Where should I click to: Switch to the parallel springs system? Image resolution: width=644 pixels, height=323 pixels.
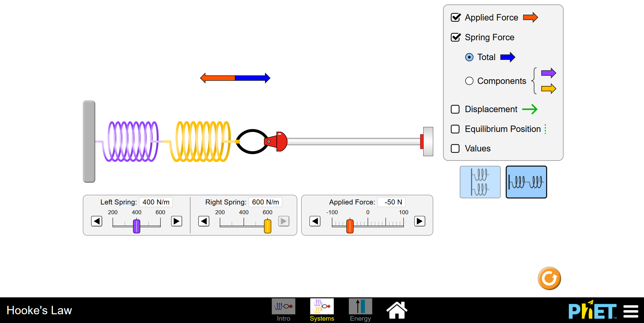coord(480,182)
